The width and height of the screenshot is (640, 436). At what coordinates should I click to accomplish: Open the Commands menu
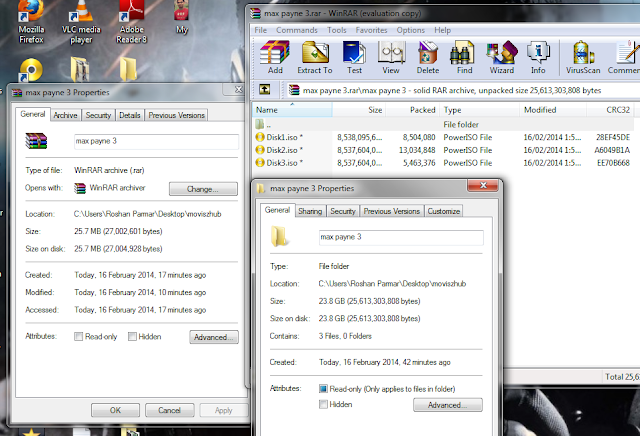[297, 30]
